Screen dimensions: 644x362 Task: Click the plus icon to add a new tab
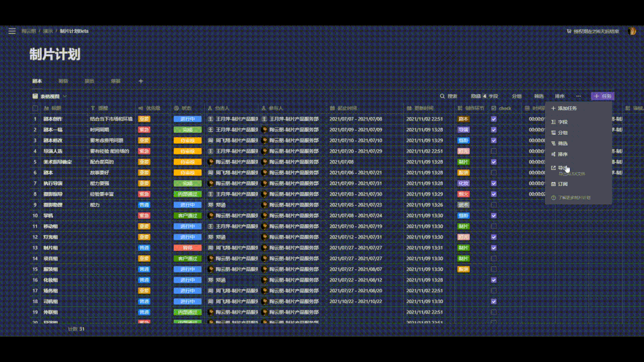point(141,81)
